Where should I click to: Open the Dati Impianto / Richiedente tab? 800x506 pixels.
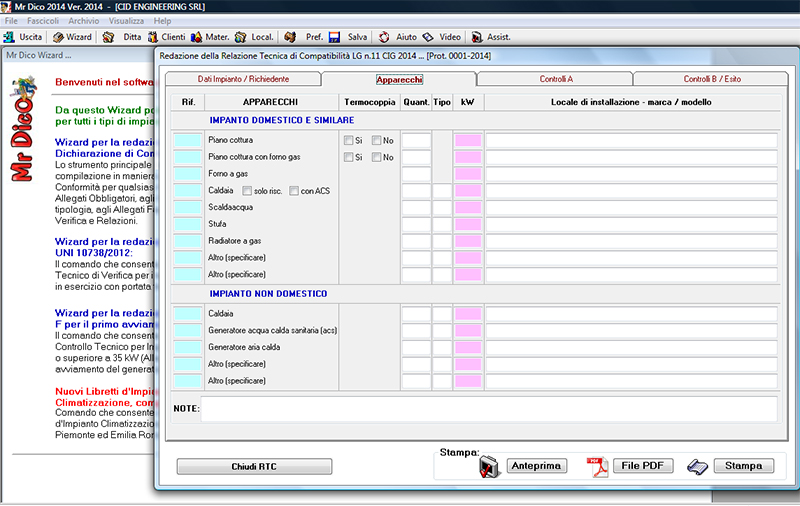coord(243,78)
